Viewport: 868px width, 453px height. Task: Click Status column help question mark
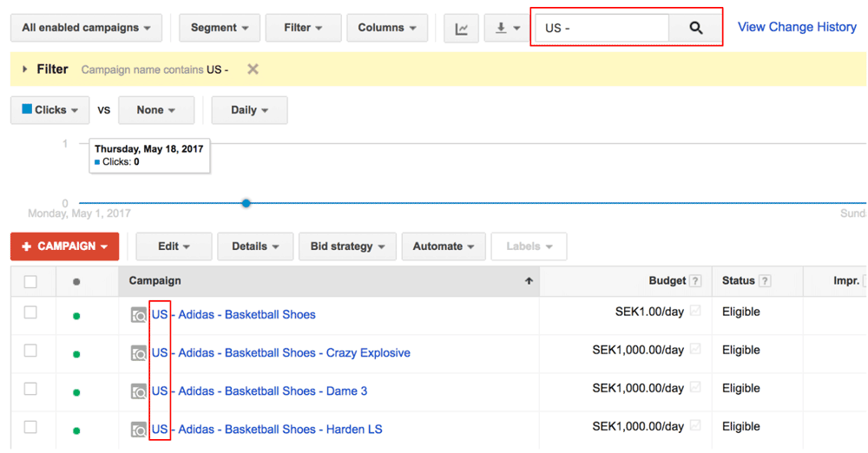tap(765, 281)
